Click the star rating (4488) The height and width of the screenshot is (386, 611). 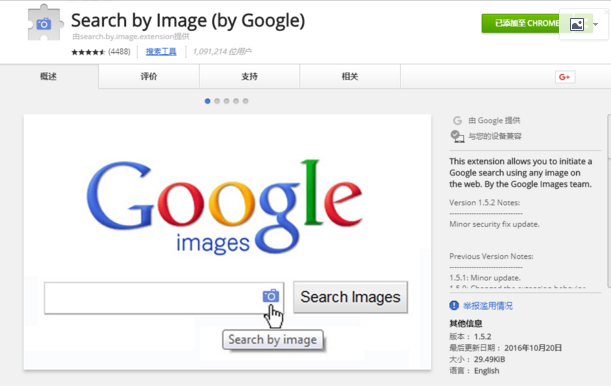[x=101, y=52]
